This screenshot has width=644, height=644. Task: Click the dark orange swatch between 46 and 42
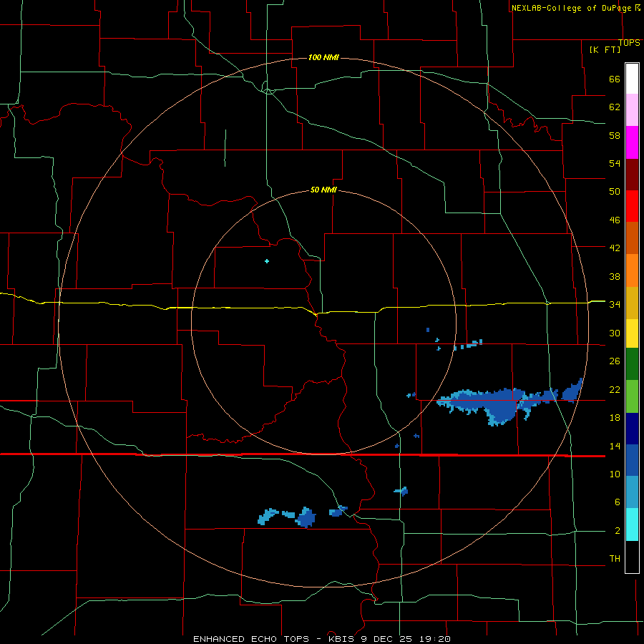pos(632,238)
